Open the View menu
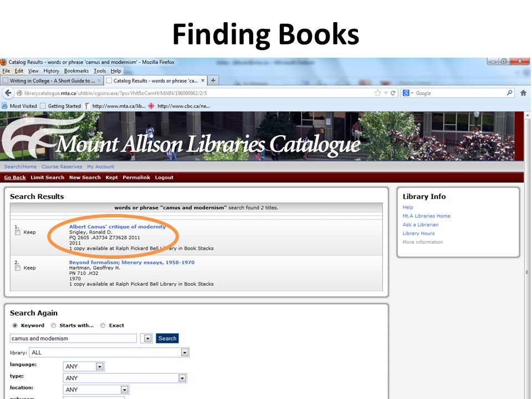Screen dimensions: 532x399 (33, 71)
